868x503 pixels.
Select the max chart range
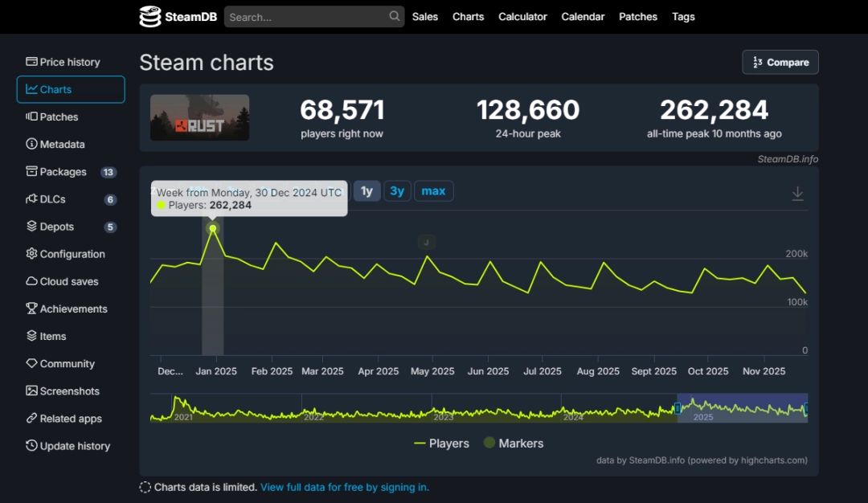tap(433, 191)
